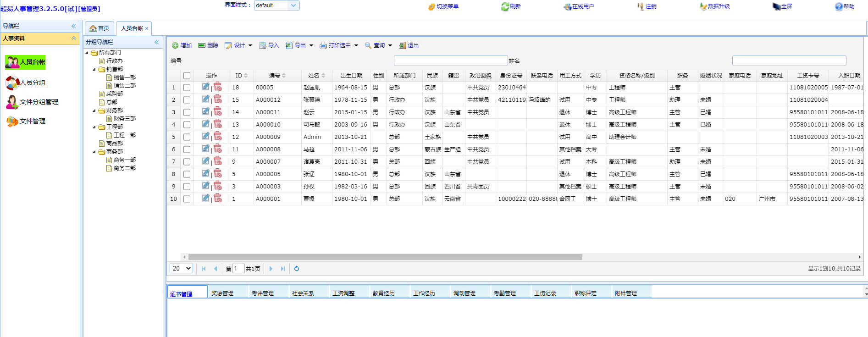868x337 pixels.
Task: Select 工程一部 in the department tree
Action: 125,135
